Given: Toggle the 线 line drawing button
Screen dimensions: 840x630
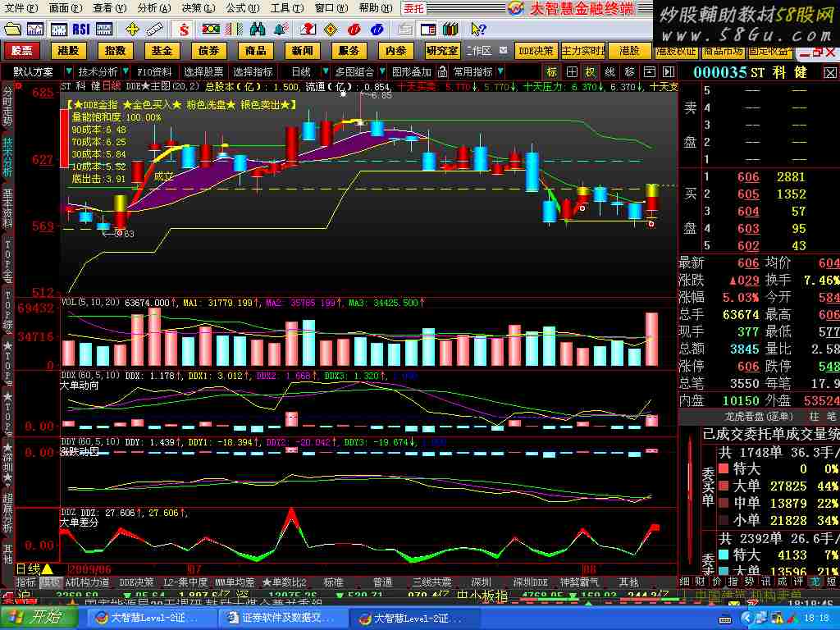Looking at the screenshot, I should click(609, 72).
